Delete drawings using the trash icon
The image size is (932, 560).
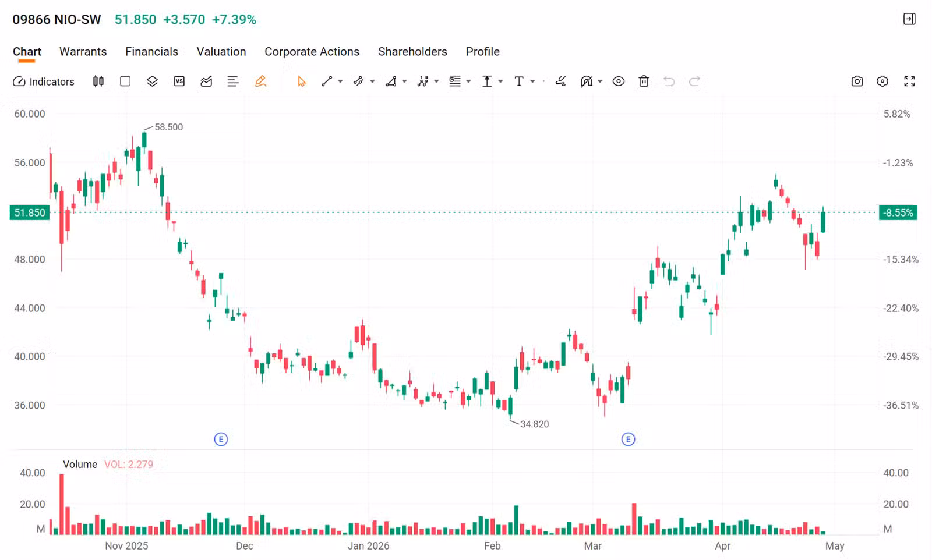coord(643,81)
